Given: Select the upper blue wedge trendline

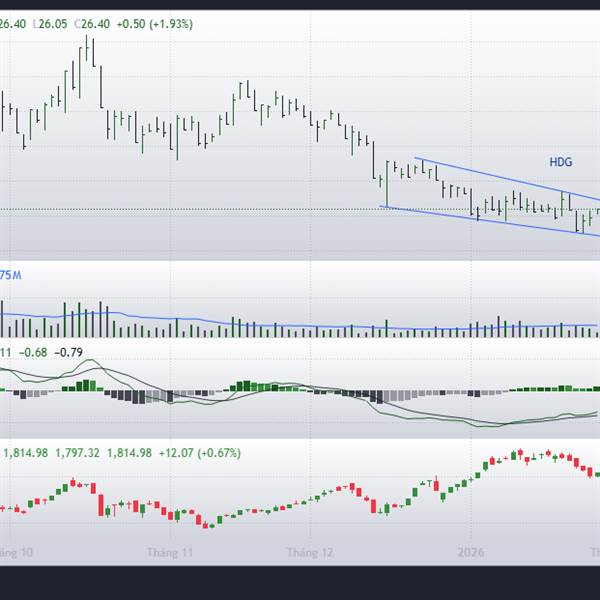Looking at the screenshot, I should (x=507, y=178).
